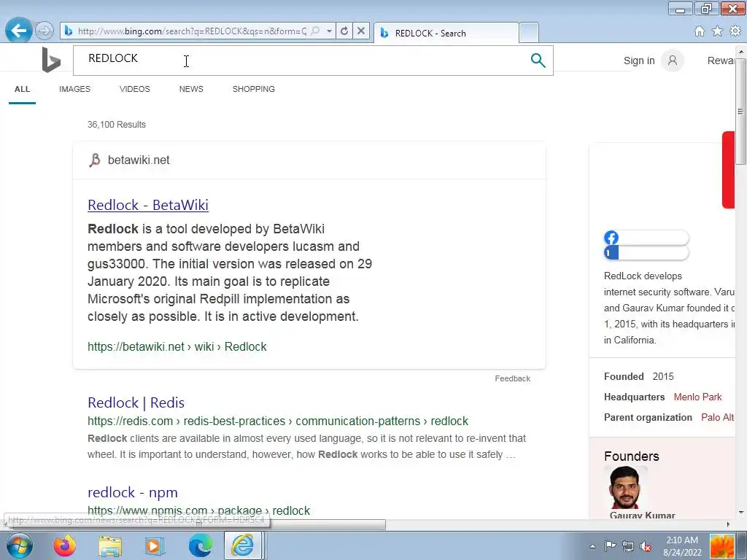Open Favorites star icon
Viewport: 747px width, 560px height.
pos(717,31)
